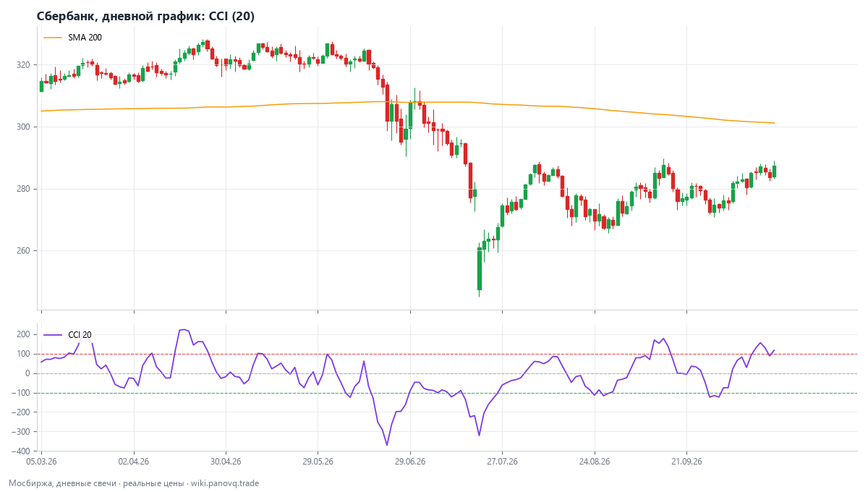Click the 24.08.26 date axis label
Screen dimensions: 868x492
click(595, 461)
